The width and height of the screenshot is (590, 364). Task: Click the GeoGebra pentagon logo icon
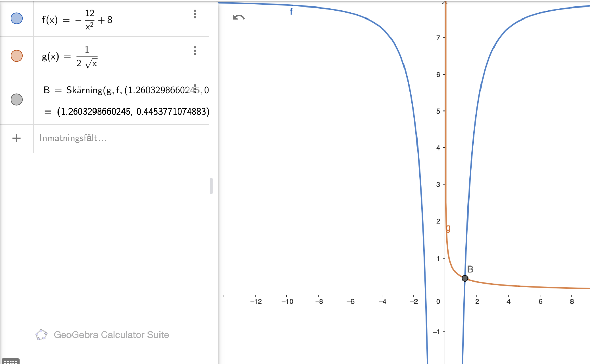(41, 335)
